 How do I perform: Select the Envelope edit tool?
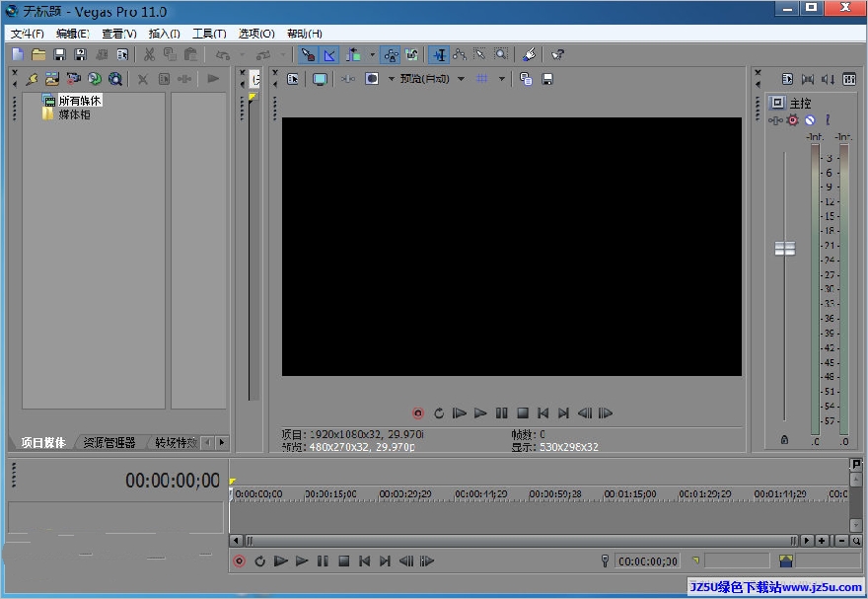tap(459, 54)
